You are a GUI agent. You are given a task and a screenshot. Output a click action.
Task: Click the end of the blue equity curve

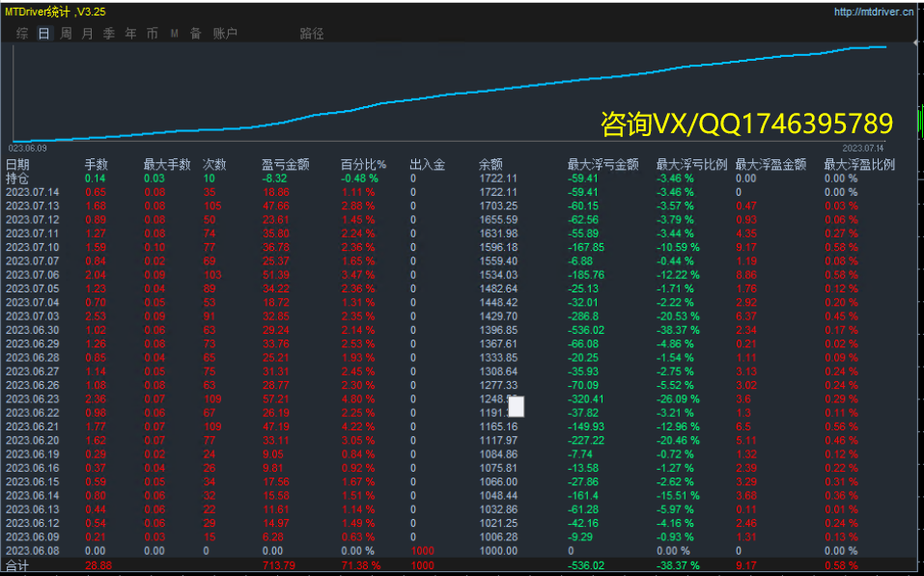[x=884, y=46]
